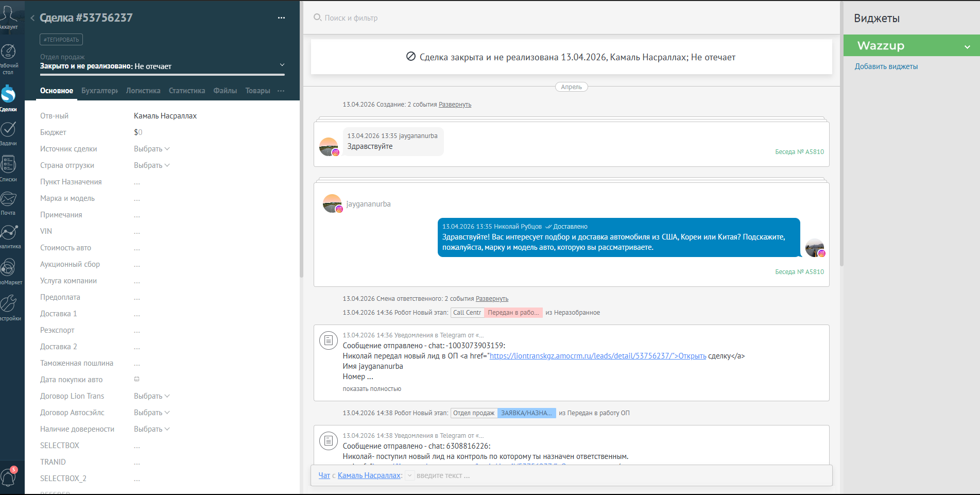Switch to the Статистика tab
The height and width of the screenshot is (495, 980).
pyautogui.click(x=187, y=91)
